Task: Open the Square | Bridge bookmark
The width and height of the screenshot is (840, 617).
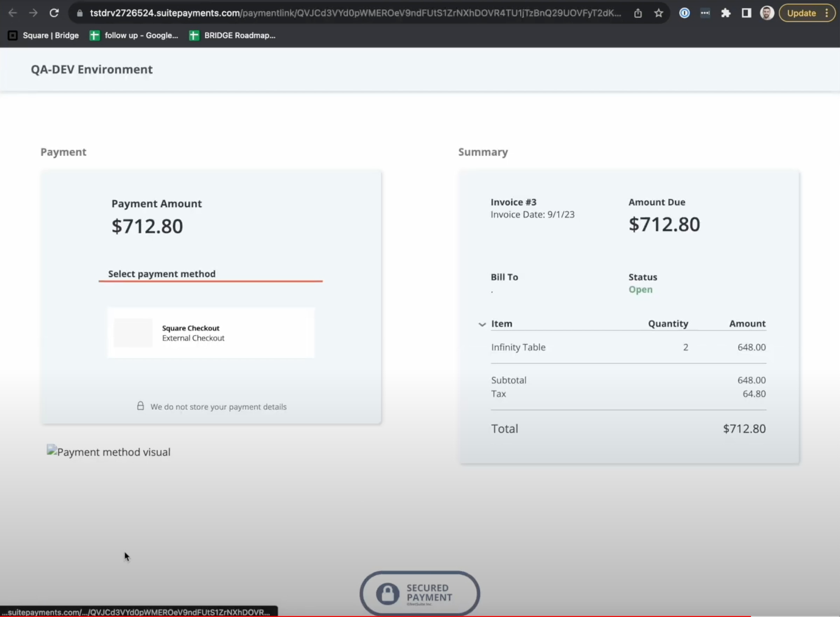Action: click(x=44, y=35)
